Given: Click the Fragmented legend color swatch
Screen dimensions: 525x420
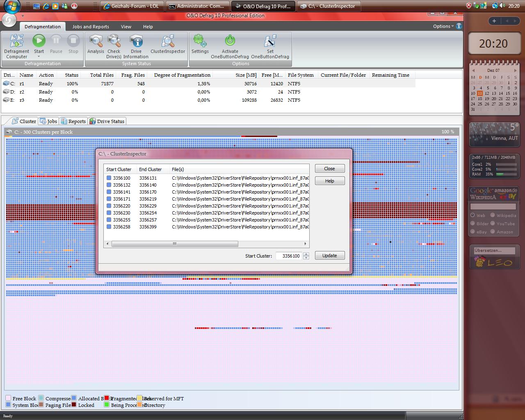Looking at the screenshot, I should click(x=107, y=398).
